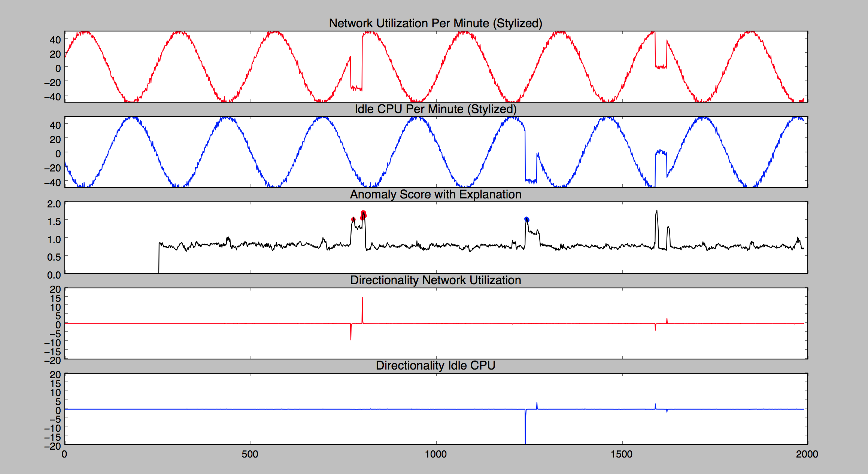
Task: Click the 2.0 tick on anomaly score axis
Action: coord(54,204)
